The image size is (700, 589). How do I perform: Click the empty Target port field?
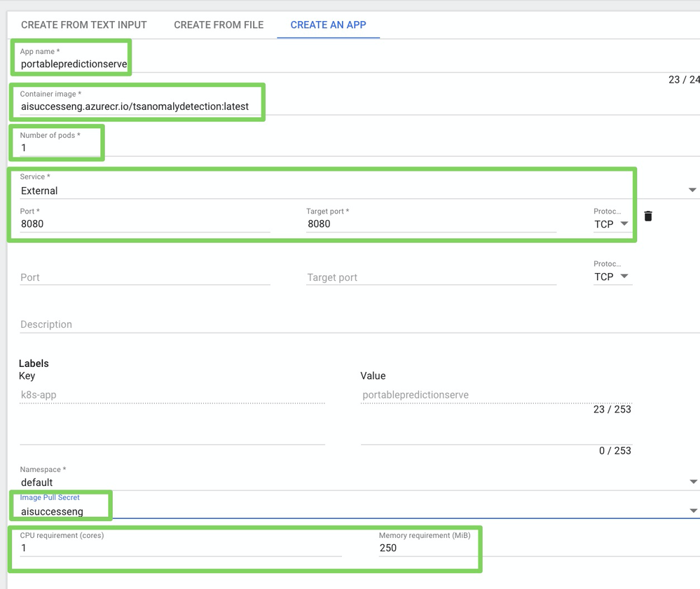tap(431, 277)
